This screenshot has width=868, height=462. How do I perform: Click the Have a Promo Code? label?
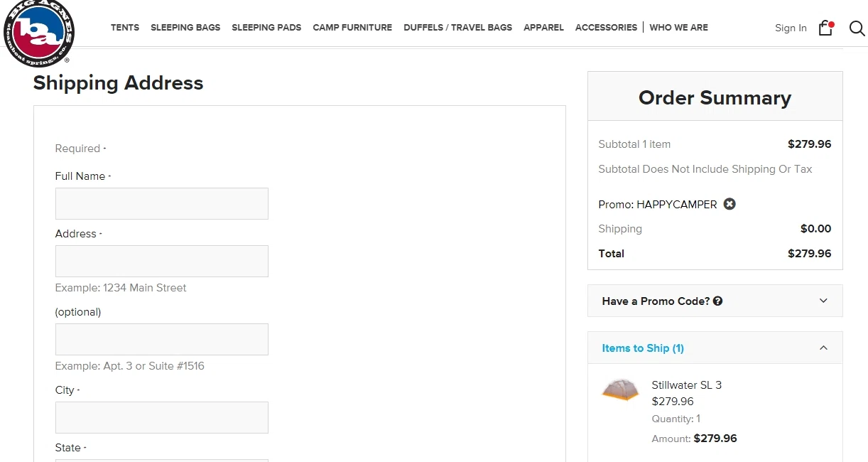click(656, 301)
